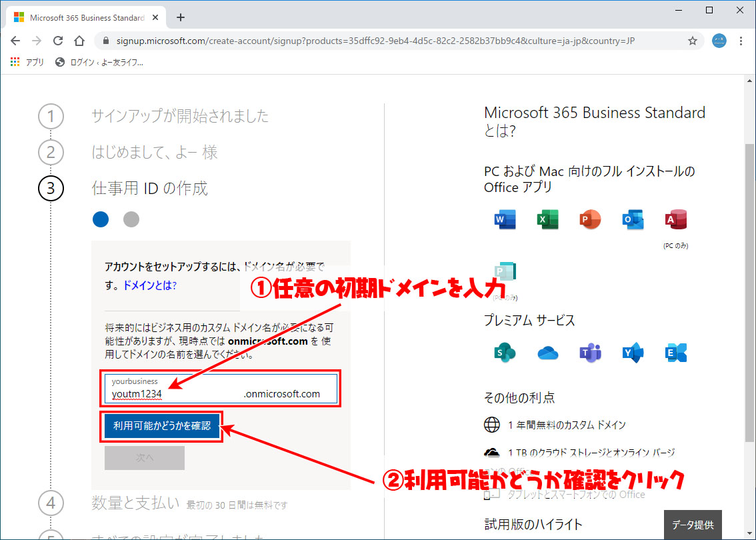The height and width of the screenshot is (540, 756).
Task: Click the address bar URL
Action: pos(375,41)
